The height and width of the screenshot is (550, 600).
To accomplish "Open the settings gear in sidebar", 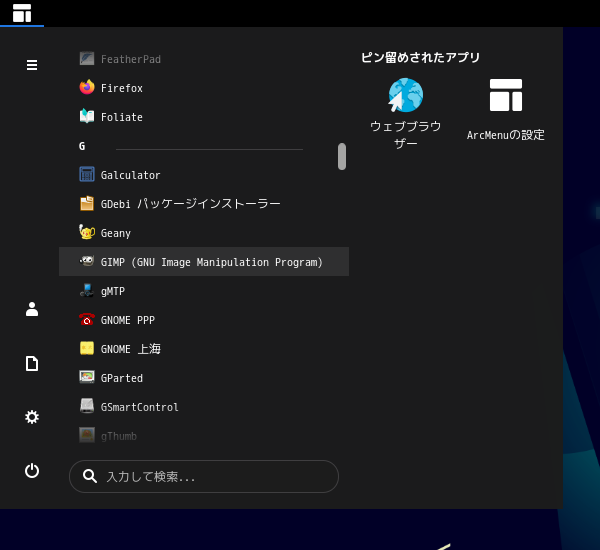I will coord(32,417).
